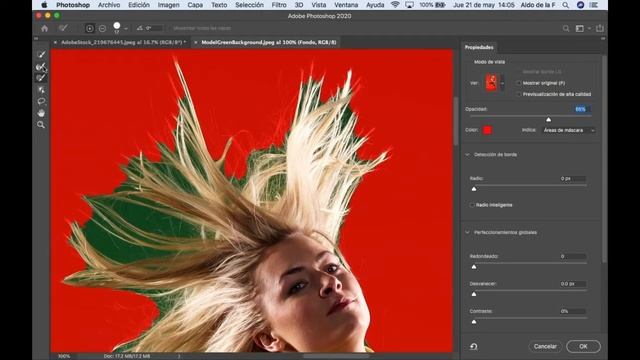The height and width of the screenshot is (360, 640).
Task: Select the Quick Selection tool
Action: click(x=41, y=54)
